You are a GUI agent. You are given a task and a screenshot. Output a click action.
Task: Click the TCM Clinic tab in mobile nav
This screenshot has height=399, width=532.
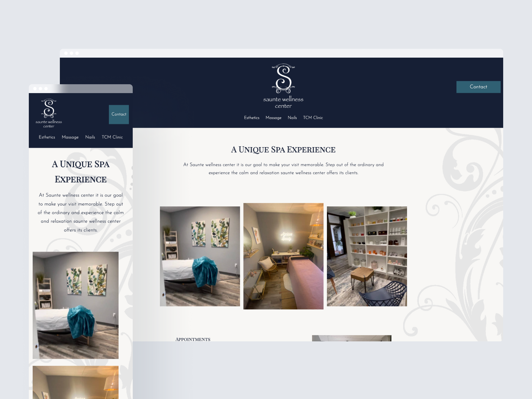[112, 137]
